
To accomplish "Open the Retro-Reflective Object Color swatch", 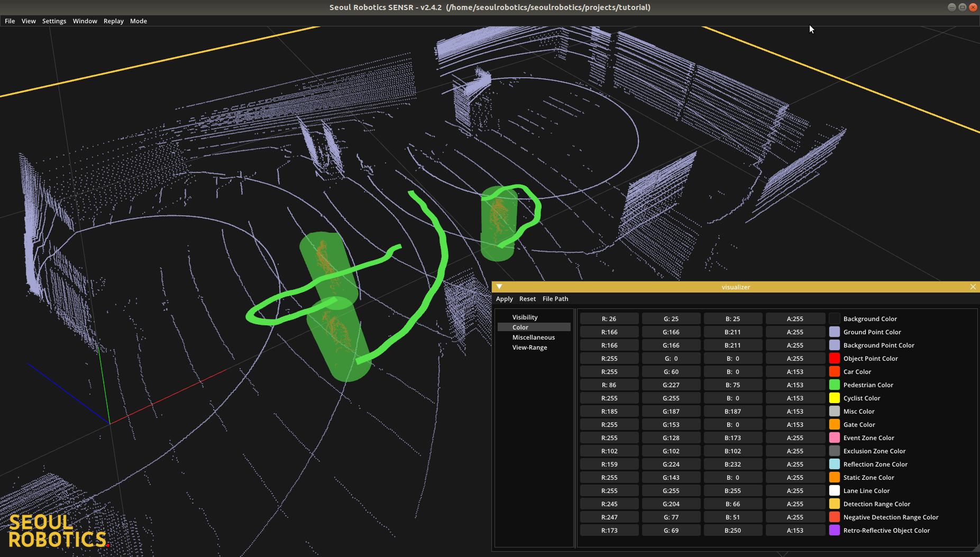I will point(835,531).
